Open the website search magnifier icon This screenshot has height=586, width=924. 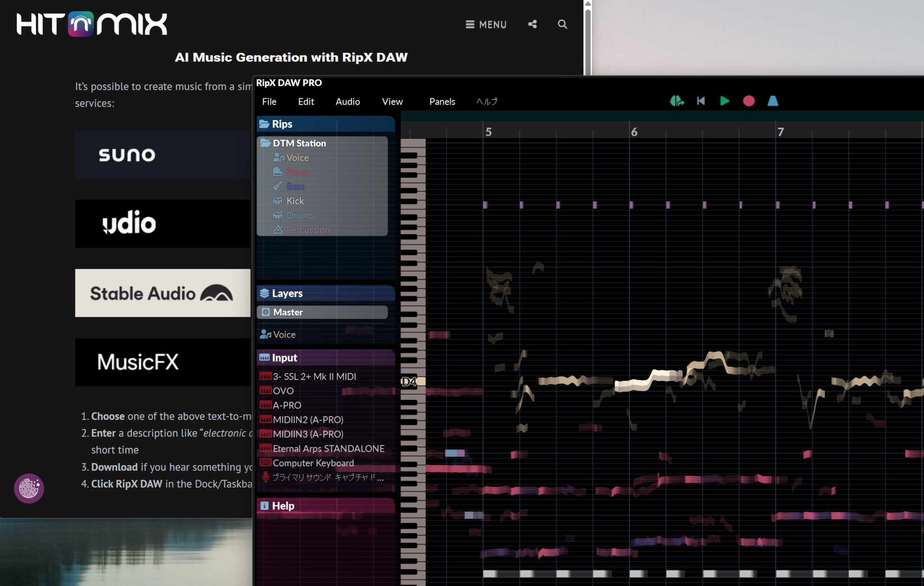(562, 24)
